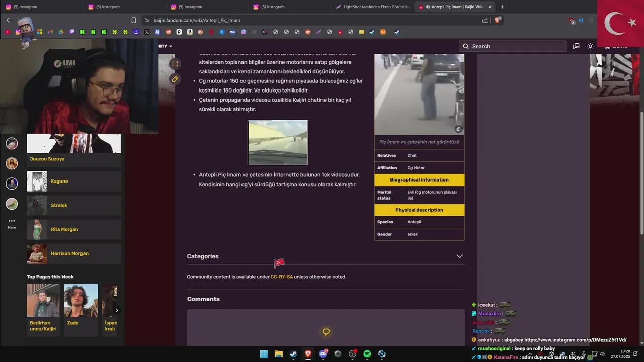Click the Instagram link in ankafiyuu's chat message
The height and width of the screenshot is (362, 644).
click(575, 340)
